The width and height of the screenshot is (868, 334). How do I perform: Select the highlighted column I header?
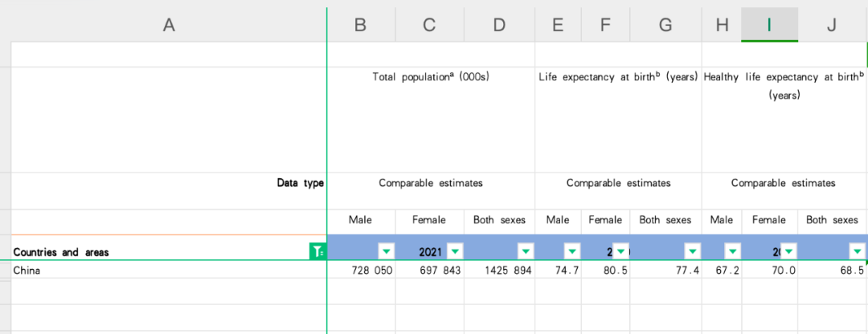click(x=769, y=25)
